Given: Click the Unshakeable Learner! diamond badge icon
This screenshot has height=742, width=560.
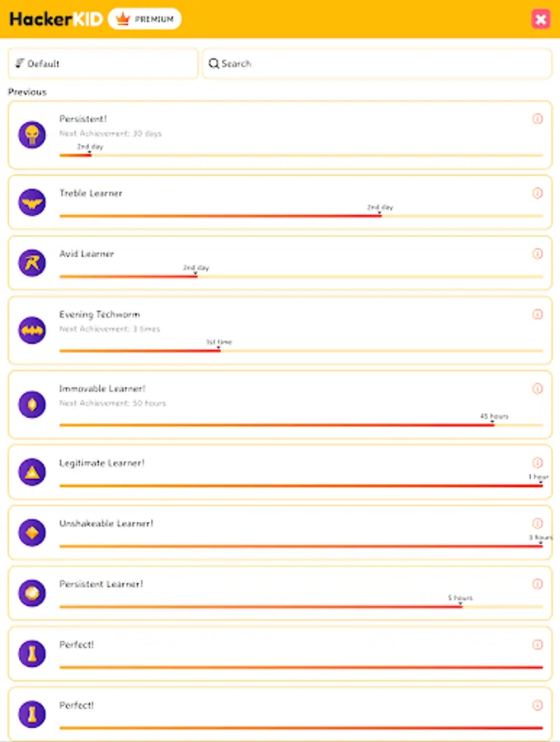Looking at the screenshot, I should 32,532.
